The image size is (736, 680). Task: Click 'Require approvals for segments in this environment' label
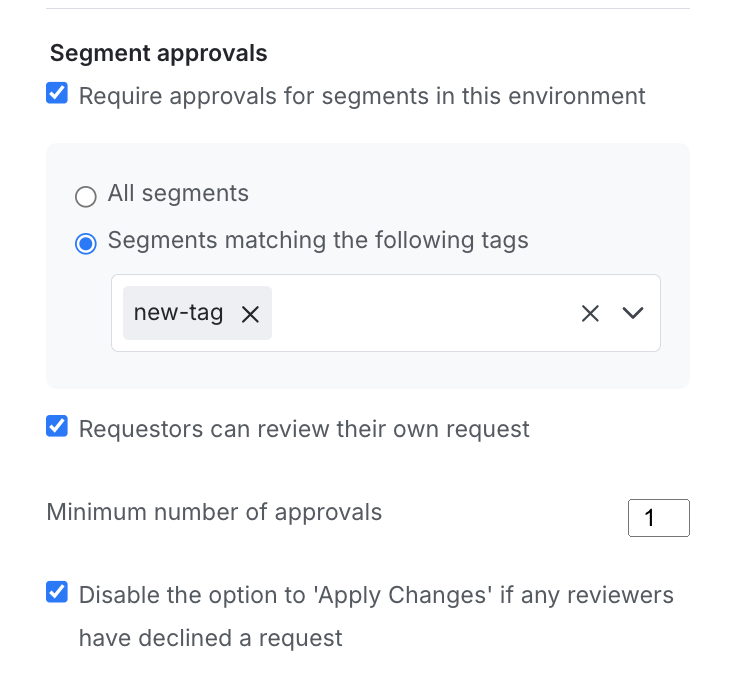pyautogui.click(x=362, y=96)
